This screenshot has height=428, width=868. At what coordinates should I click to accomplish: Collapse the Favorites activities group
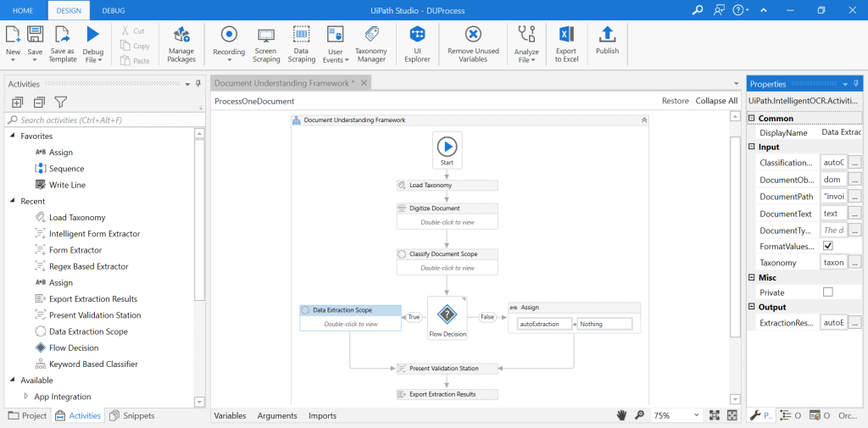(x=13, y=136)
